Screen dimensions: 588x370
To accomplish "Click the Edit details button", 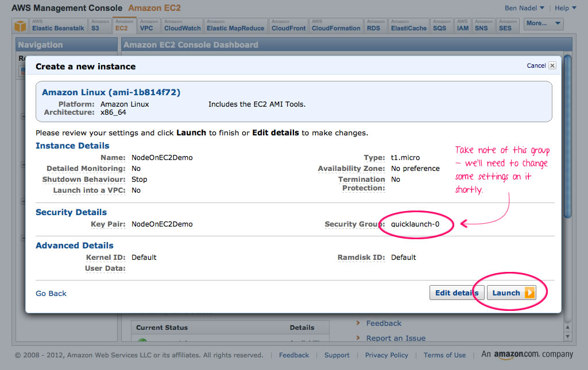I will (457, 293).
